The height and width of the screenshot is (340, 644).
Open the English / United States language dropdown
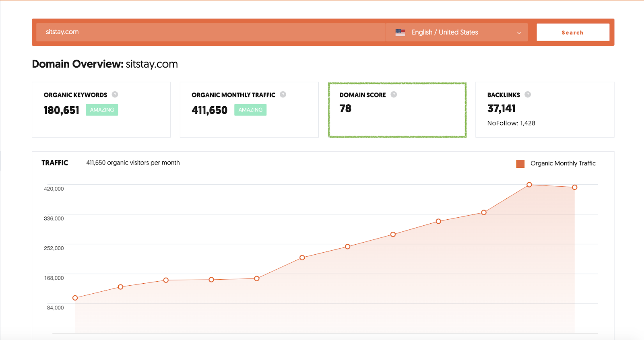click(x=456, y=32)
